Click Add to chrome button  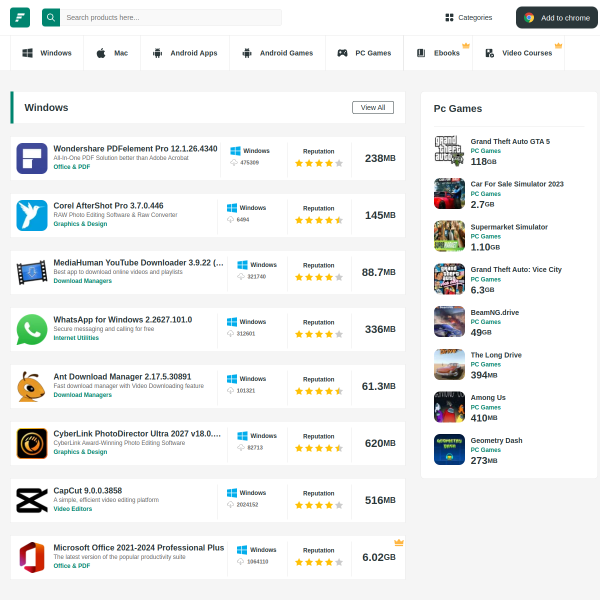(x=557, y=18)
